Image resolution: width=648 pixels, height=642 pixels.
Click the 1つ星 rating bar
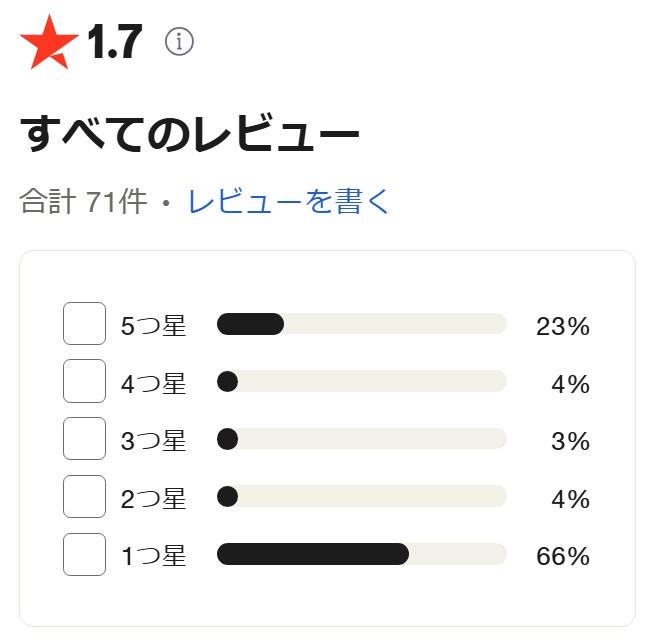(362, 554)
